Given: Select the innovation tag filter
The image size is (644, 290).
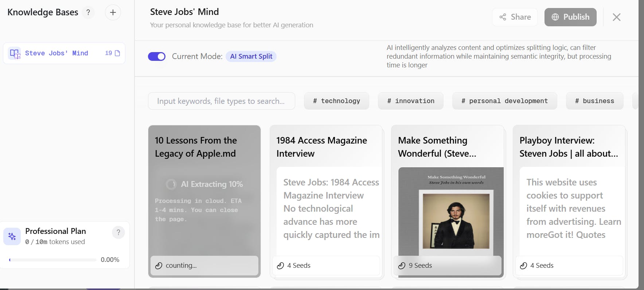Looking at the screenshot, I should click(x=410, y=101).
